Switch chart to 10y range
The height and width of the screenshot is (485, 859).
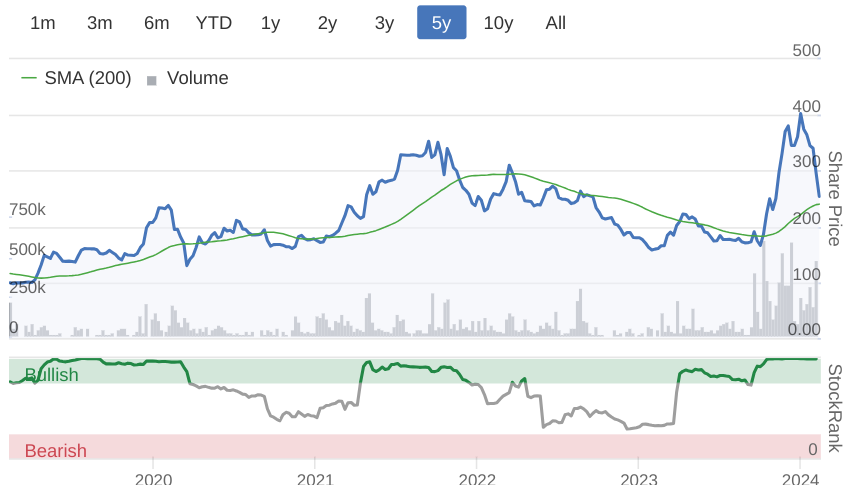499,23
